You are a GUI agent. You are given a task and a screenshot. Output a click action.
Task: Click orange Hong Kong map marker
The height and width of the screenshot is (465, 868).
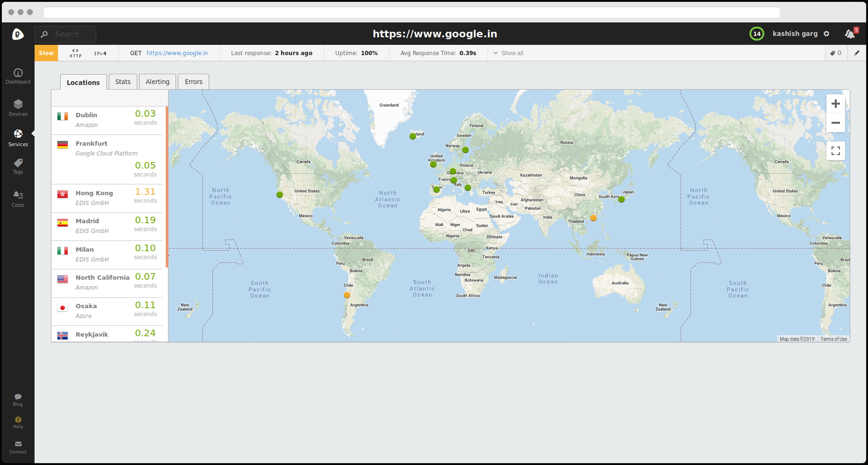593,218
